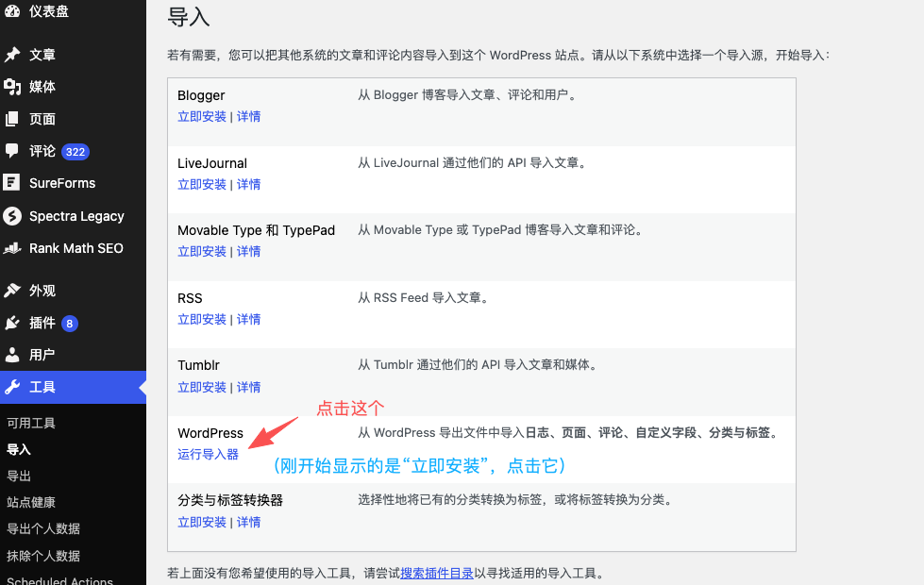Click the pages icon beside 页面
The height and width of the screenshot is (585, 924).
11,119
